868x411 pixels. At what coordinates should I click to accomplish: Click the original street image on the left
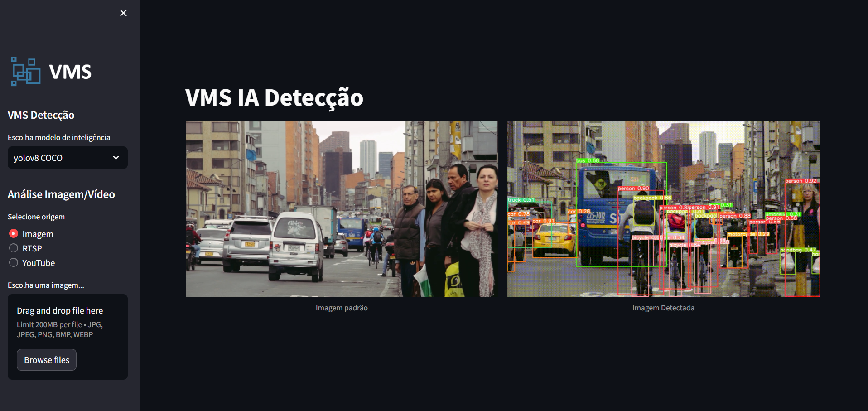(x=342, y=209)
